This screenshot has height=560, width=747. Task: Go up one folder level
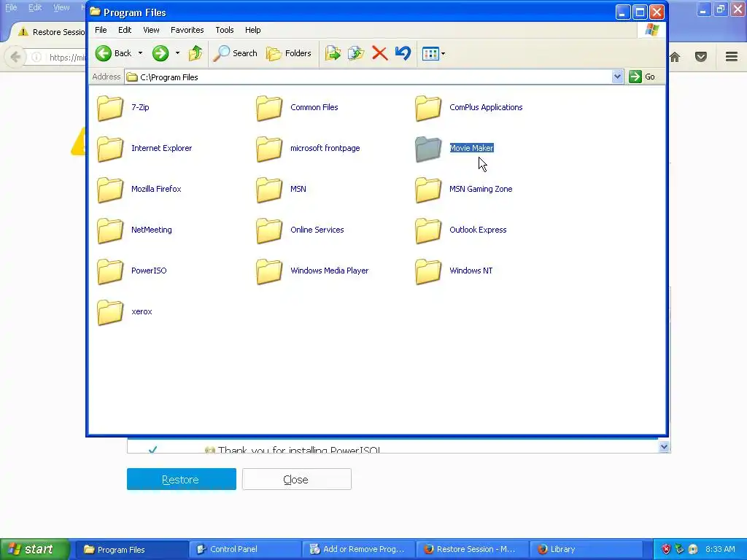pyautogui.click(x=196, y=53)
